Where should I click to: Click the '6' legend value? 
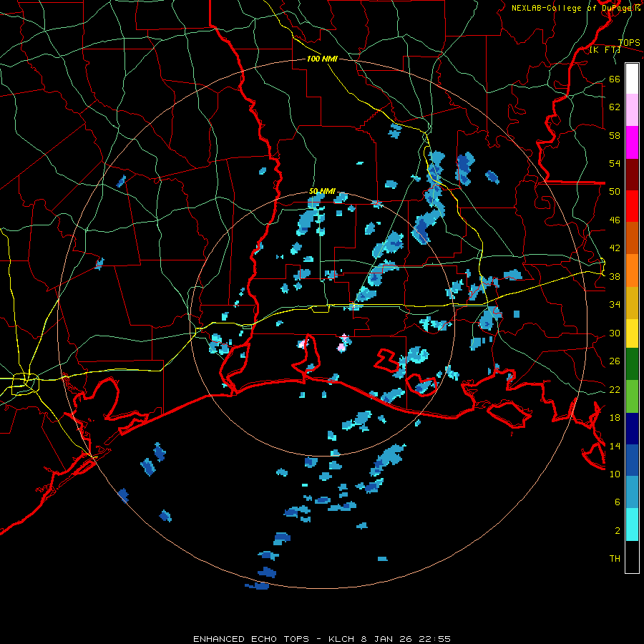(618, 502)
